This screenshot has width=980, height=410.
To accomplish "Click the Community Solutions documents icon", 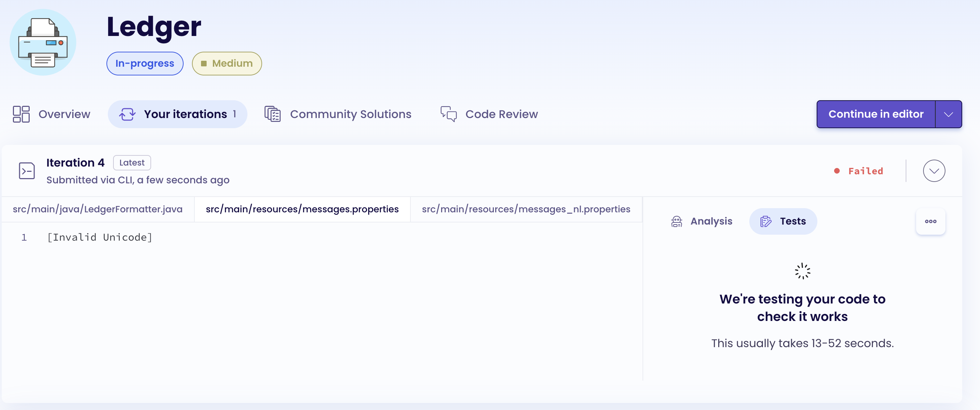I will tap(273, 114).
